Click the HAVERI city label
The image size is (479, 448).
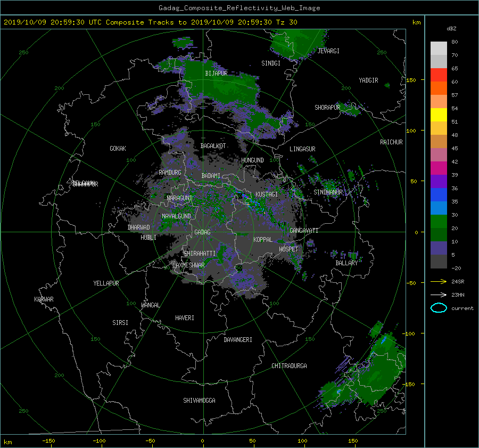[x=185, y=318]
